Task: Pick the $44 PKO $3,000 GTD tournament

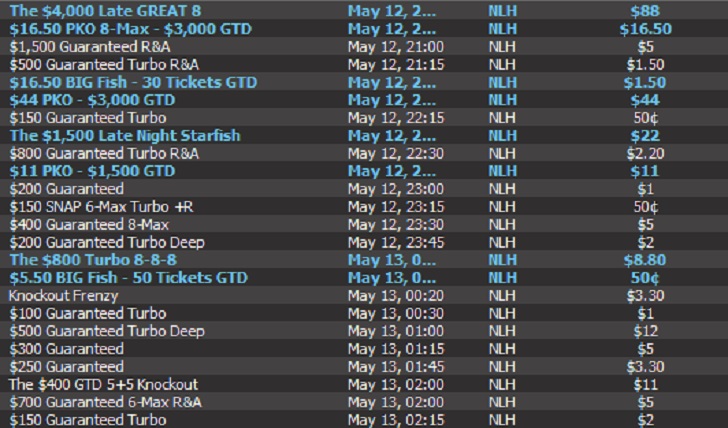Action: 364,100
